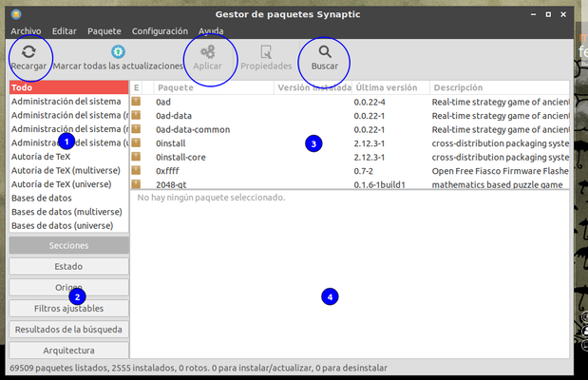Select the Origen filter button
This screenshot has width=588, height=380.
tap(69, 287)
